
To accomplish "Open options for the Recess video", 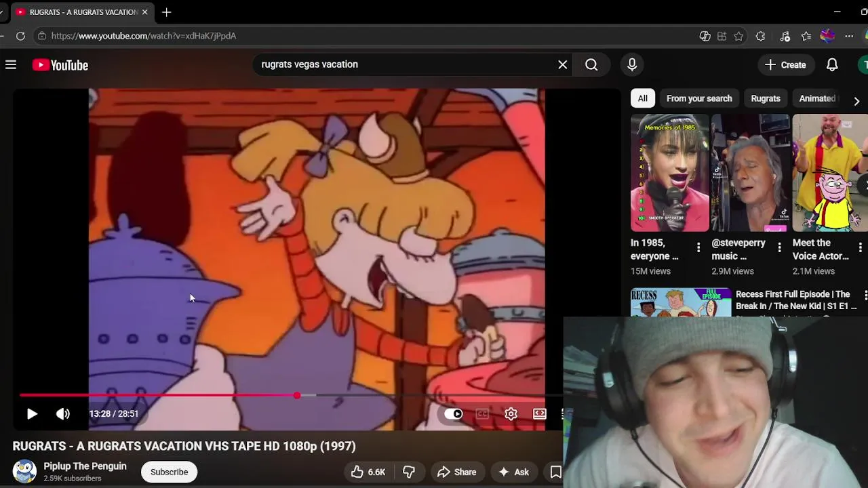I will point(865,295).
